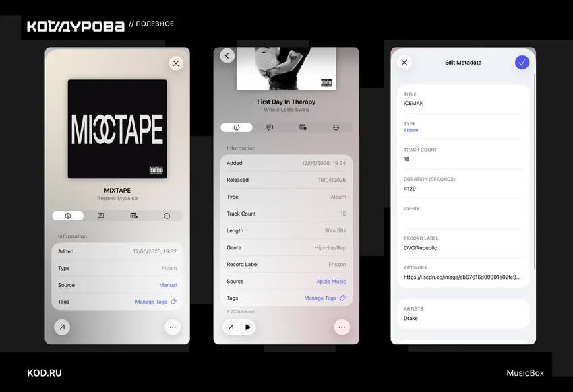Click the Frisson record label value
This screenshot has width=573, height=392.
click(337, 264)
